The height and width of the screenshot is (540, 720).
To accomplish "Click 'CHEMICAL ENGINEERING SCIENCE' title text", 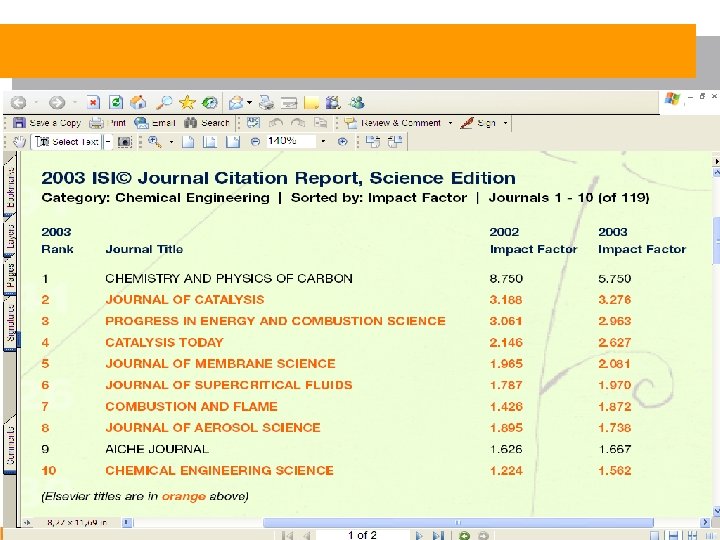I will coord(219,471).
